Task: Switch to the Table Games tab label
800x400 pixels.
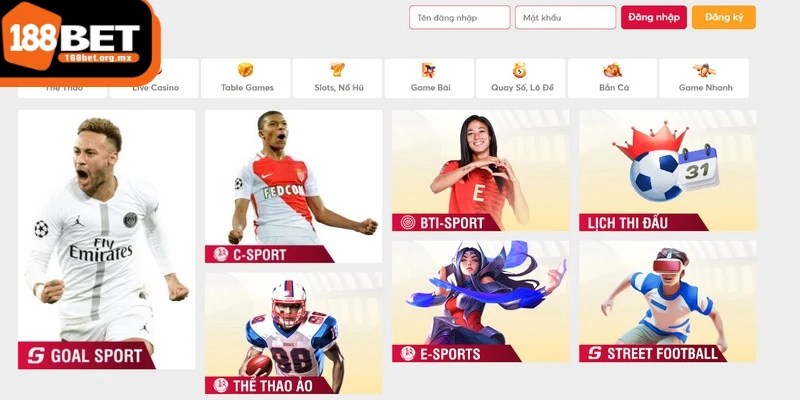Action: [x=247, y=87]
